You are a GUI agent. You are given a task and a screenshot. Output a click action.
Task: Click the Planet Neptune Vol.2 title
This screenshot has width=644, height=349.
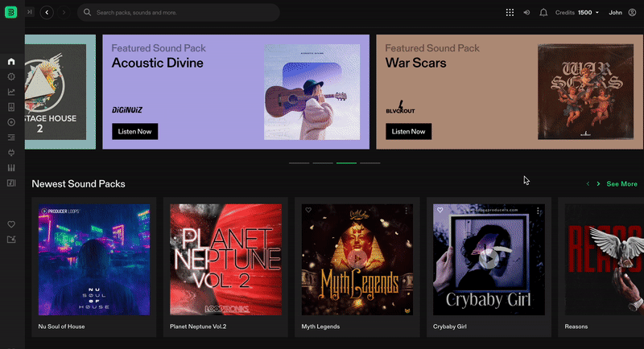pyautogui.click(x=198, y=326)
